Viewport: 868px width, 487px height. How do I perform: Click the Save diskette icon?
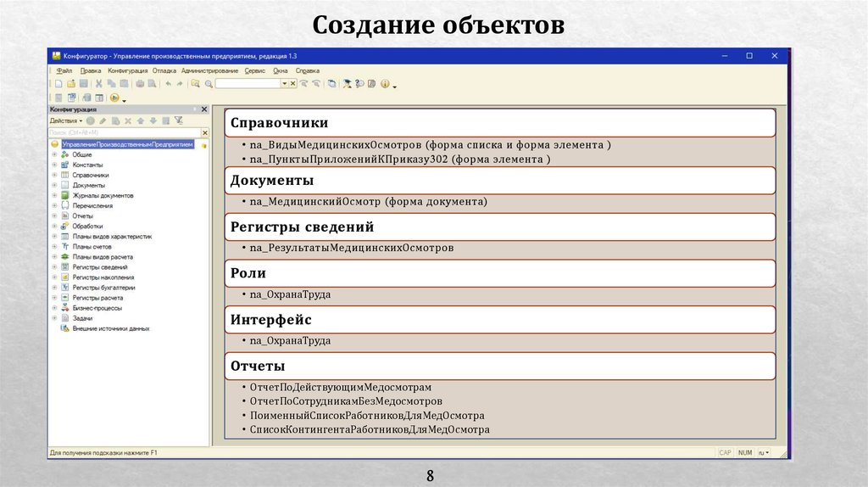[84, 84]
